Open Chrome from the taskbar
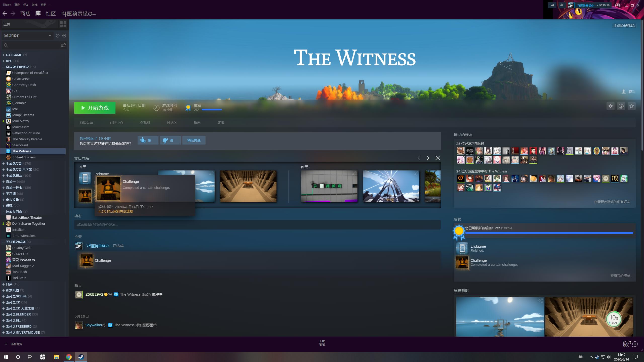This screenshot has height=362, width=644. [x=69, y=357]
